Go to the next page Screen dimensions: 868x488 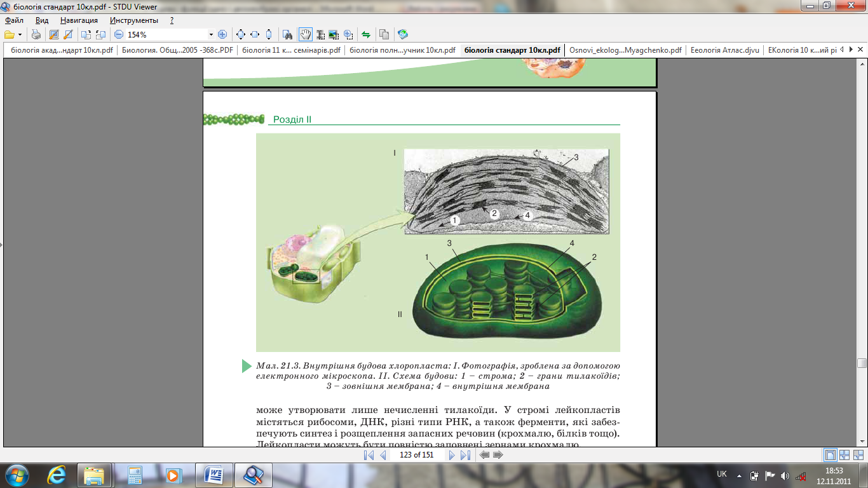452,455
